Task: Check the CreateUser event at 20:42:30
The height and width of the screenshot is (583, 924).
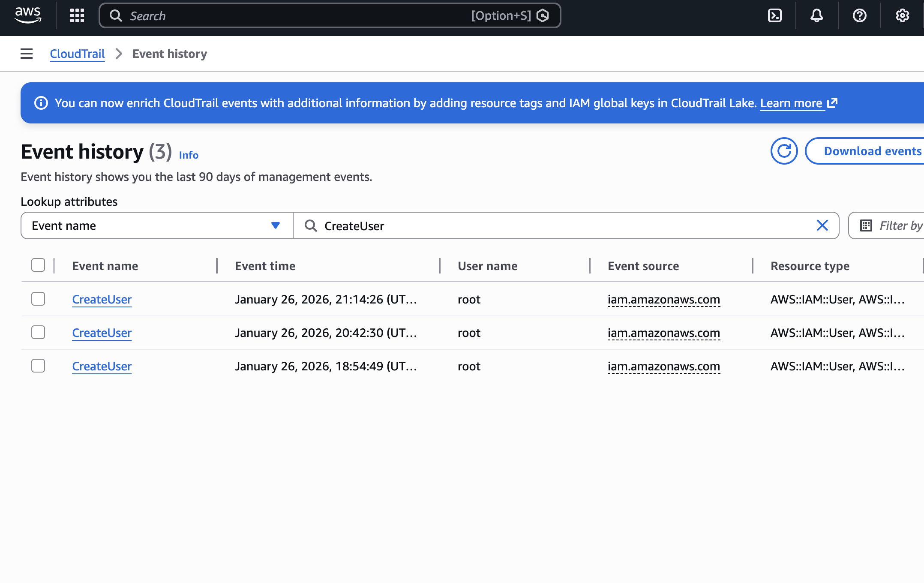Action: 38,332
